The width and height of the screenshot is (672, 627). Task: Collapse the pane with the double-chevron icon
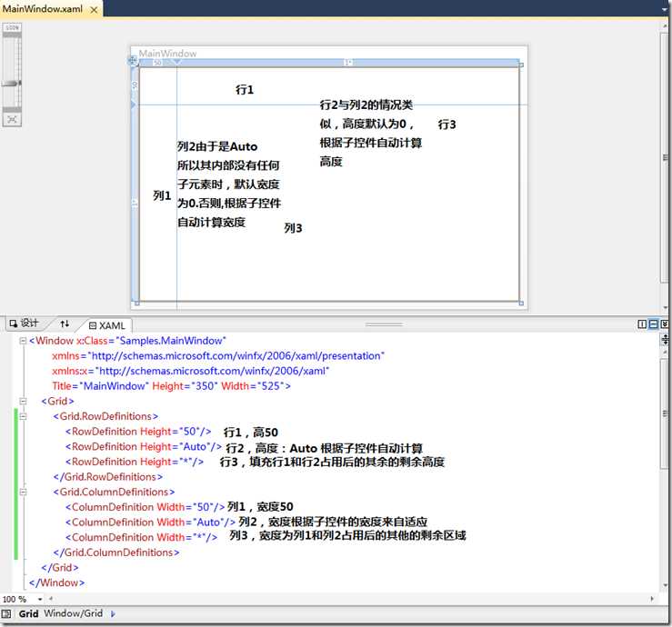point(664,324)
